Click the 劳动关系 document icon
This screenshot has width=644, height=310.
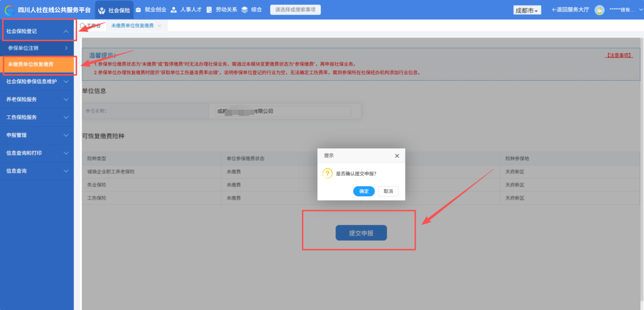click(209, 10)
